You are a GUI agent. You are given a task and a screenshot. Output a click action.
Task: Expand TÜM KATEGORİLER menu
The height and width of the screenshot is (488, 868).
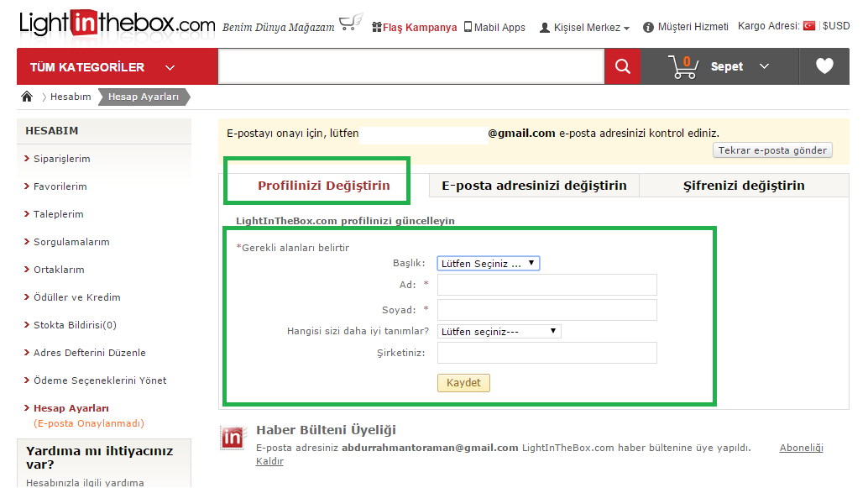[118, 66]
